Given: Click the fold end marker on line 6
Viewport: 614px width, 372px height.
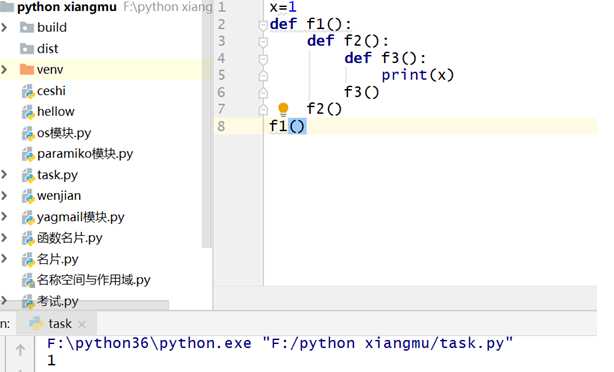Looking at the screenshot, I should tap(263, 92).
